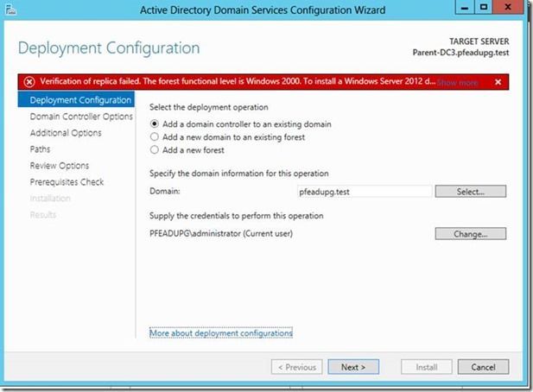Open the Prerequisites Check step
This screenshot has width=533, height=392.
[x=67, y=181]
